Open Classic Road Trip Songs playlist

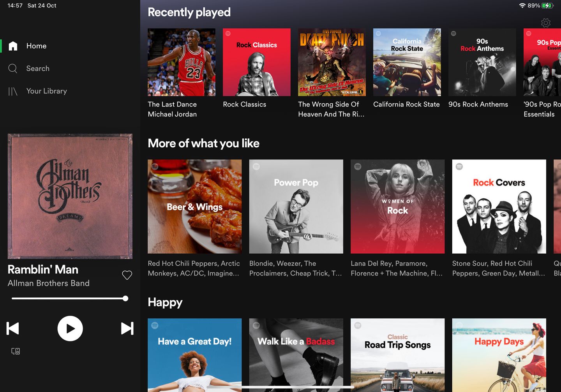(x=398, y=355)
